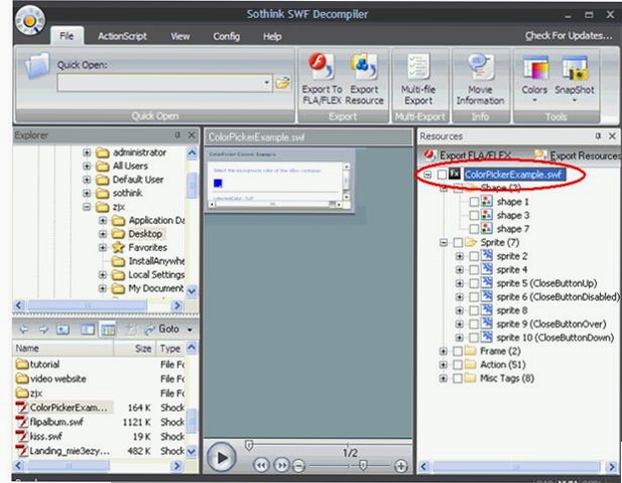Expand the sprite 4 node
Viewport: 622px width, 483px height.
(459, 270)
